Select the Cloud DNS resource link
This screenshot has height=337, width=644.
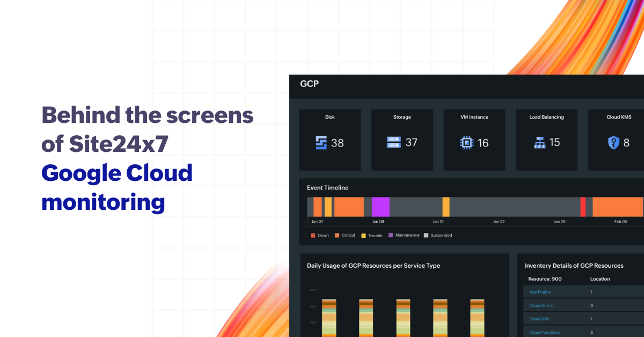pos(539,319)
